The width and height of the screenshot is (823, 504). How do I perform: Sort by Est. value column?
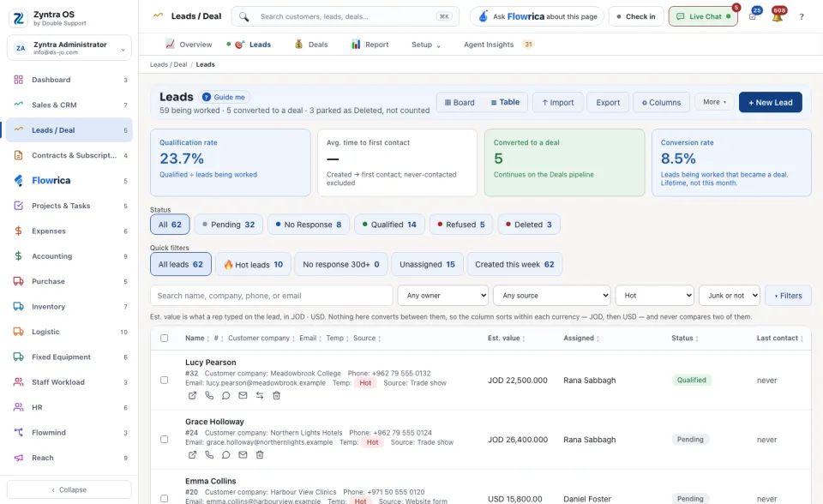[506, 338]
